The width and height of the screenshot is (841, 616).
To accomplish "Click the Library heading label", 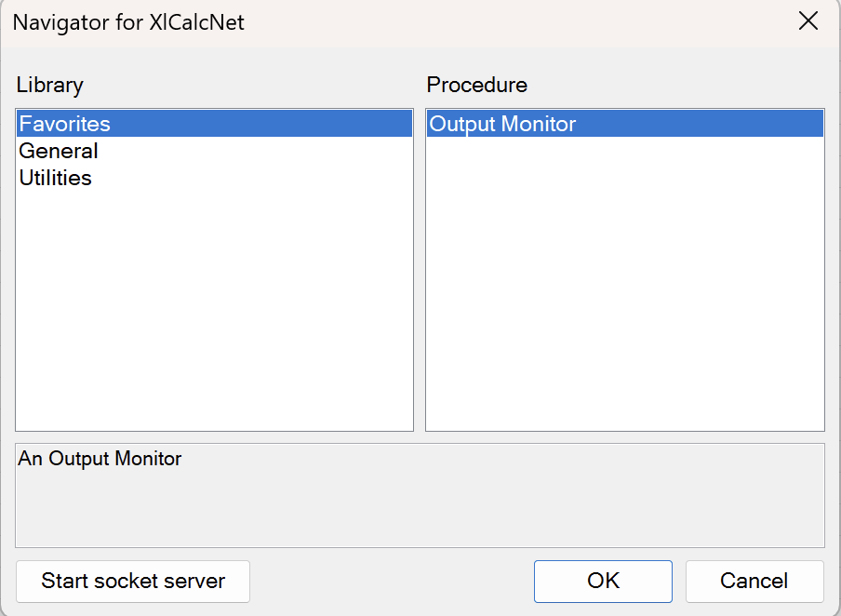I will click(50, 85).
